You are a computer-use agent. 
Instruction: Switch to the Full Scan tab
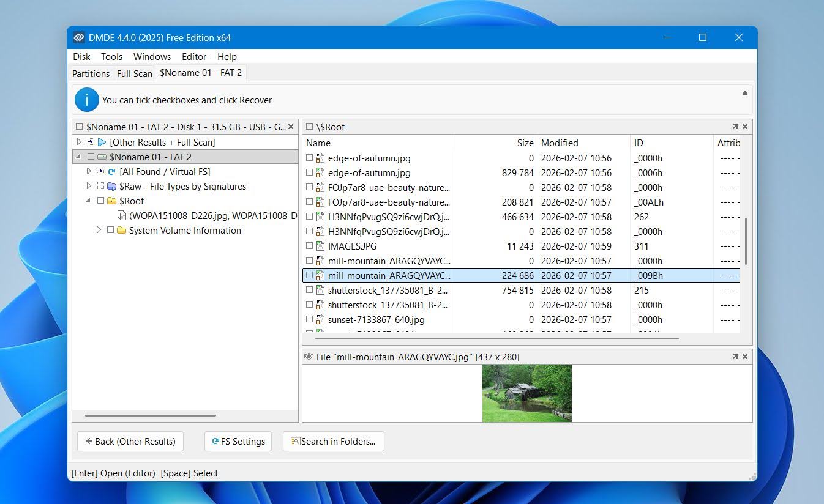[x=134, y=73]
